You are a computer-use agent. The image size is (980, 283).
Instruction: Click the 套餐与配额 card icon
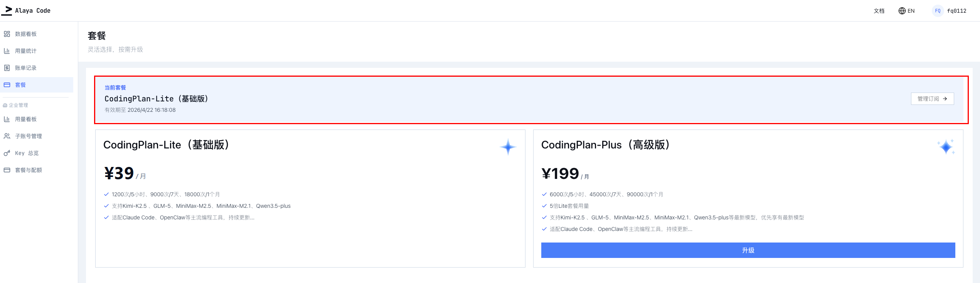click(7, 170)
